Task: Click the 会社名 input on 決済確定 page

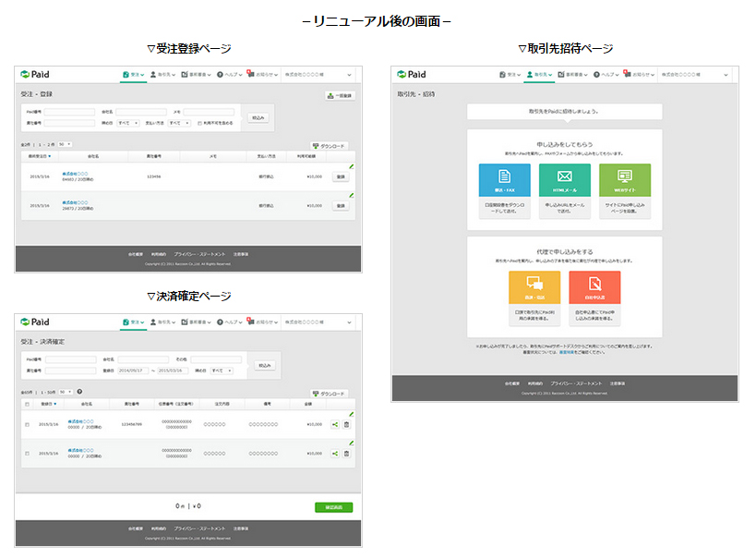Action: point(143,359)
